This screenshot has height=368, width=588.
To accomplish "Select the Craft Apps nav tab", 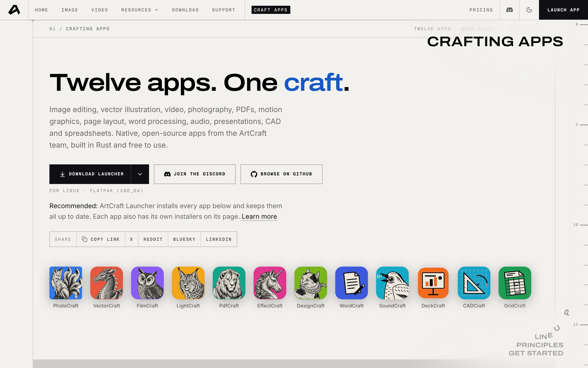I will [271, 10].
